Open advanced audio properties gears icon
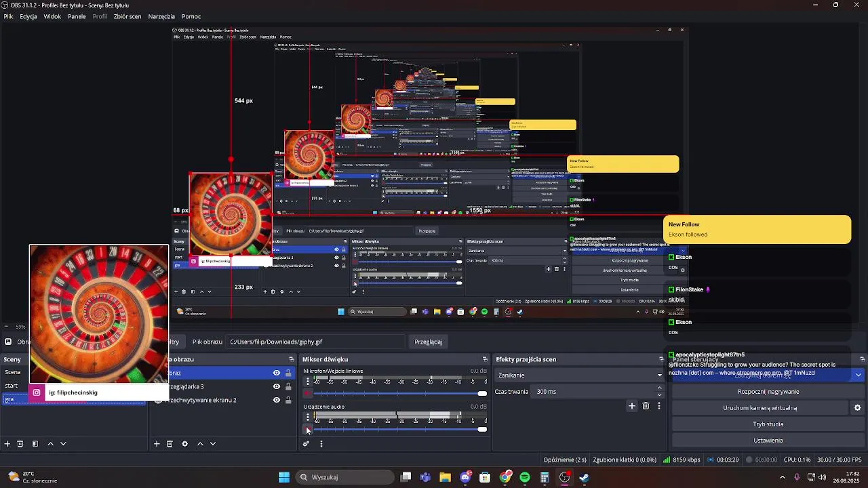 306,444
